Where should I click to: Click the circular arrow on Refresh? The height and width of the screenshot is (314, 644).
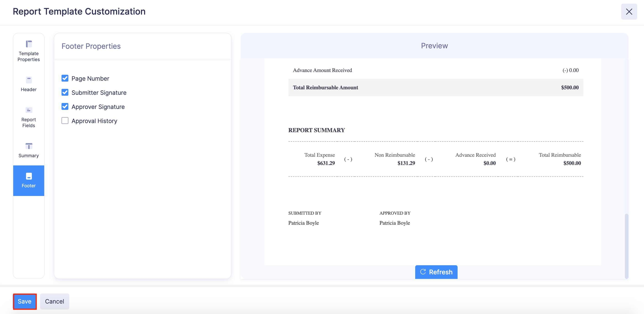click(x=423, y=272)
